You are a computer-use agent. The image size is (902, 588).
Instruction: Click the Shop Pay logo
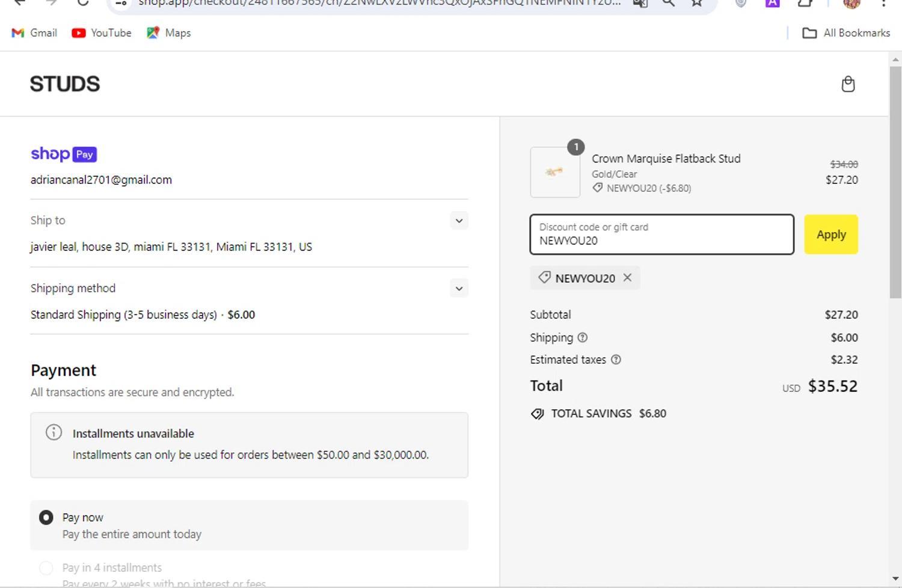(64, 154)
